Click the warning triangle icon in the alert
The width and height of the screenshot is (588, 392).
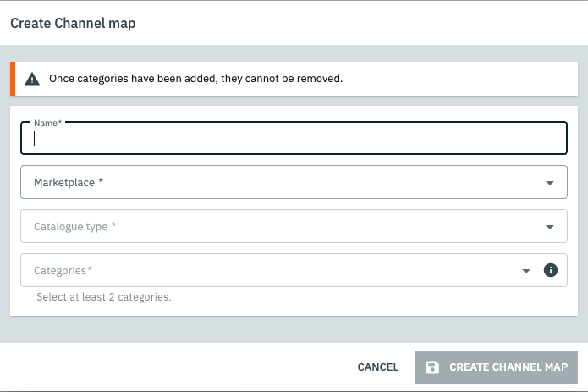pyautogui.click(x=32, y=79)
